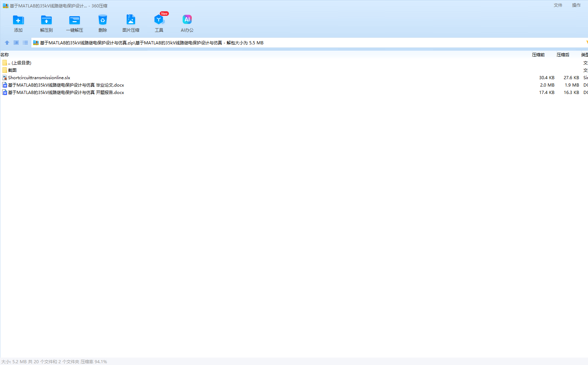Switch to the thumbnail view icon
588x365 pixels.
coord(16,43)
